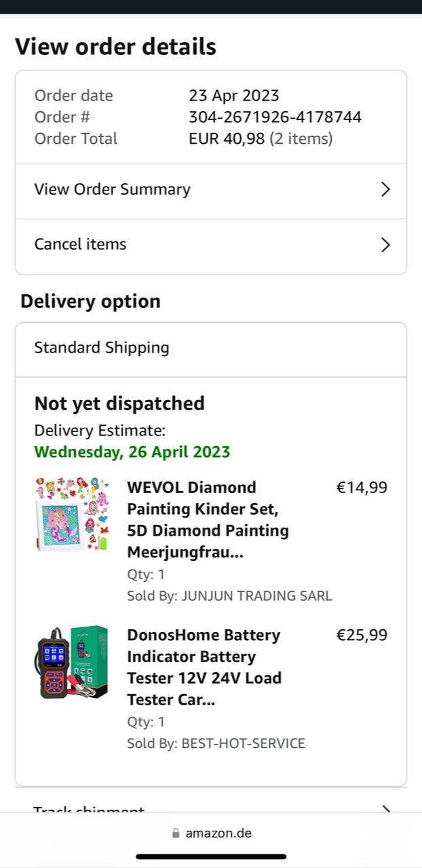Click seller name BEST-HOT-SERVICE
This screenshot has width=422, height=868.
[243, 743]
